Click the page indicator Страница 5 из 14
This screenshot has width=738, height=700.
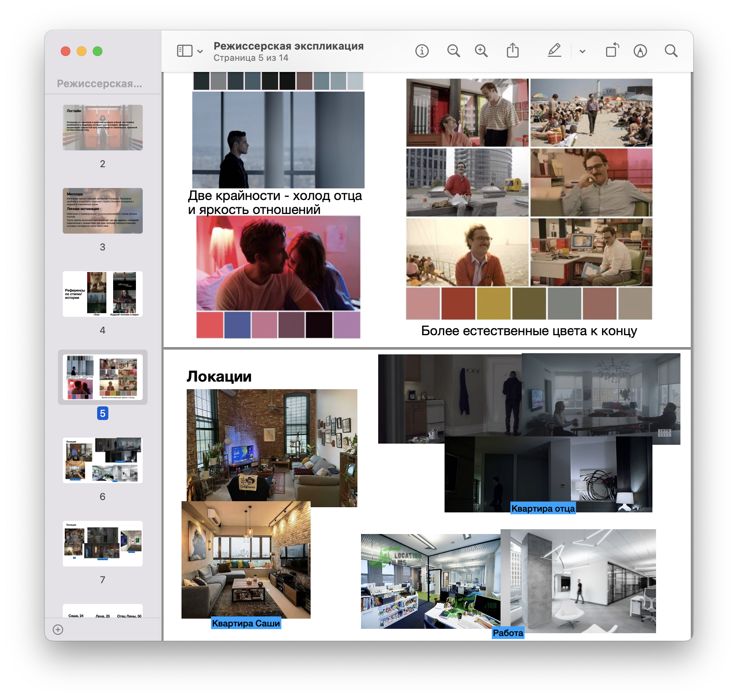[251, 58]
